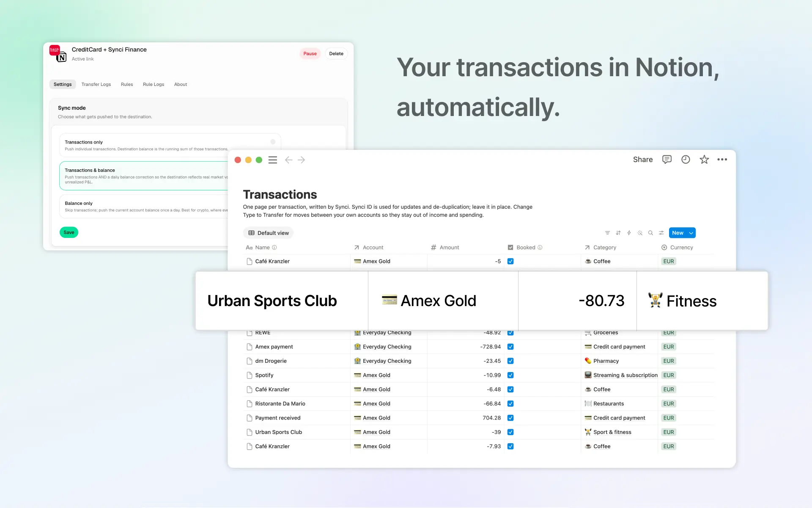Switch to the Transfer Logs tab

tap(96, 84)
